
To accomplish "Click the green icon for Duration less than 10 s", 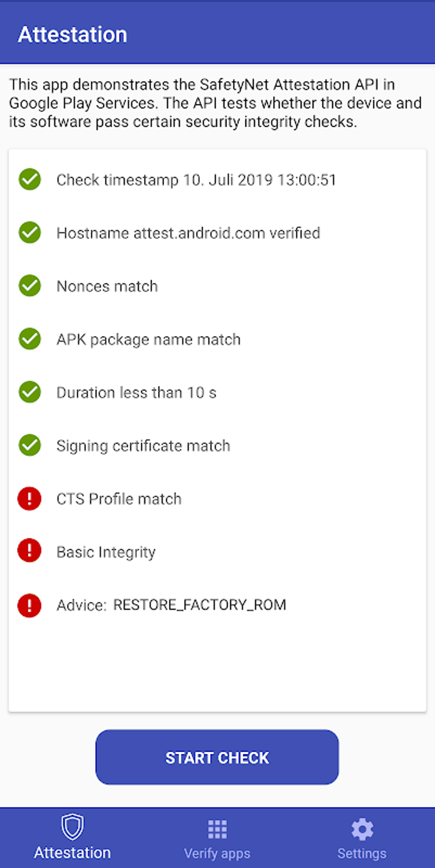I will click(x=29, y=392).
